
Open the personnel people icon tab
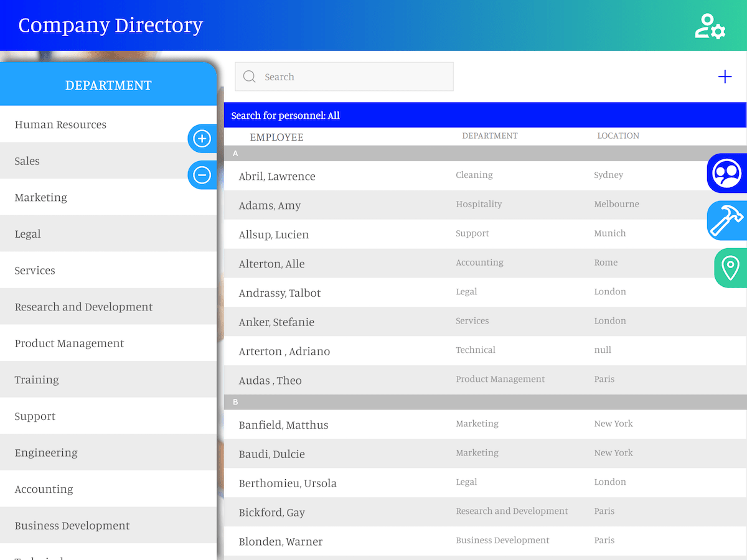pos(727,173)
